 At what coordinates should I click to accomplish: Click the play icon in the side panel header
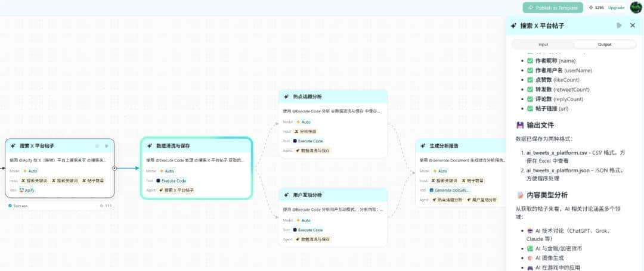619,26
